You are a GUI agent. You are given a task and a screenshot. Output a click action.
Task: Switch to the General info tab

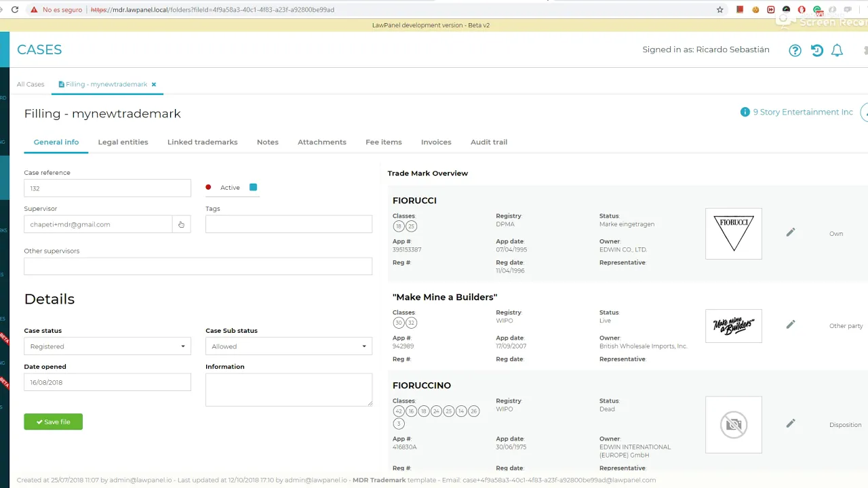coord(56,142)
